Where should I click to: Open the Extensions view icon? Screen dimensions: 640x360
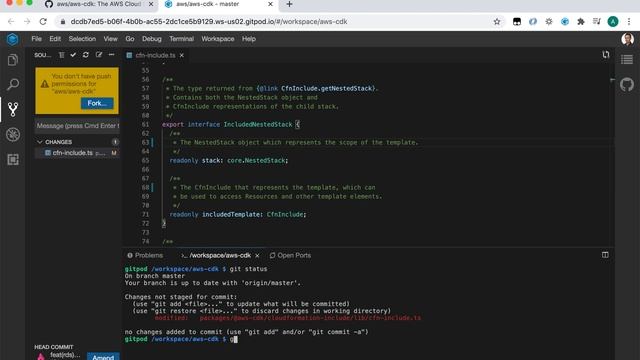(13, 160)
